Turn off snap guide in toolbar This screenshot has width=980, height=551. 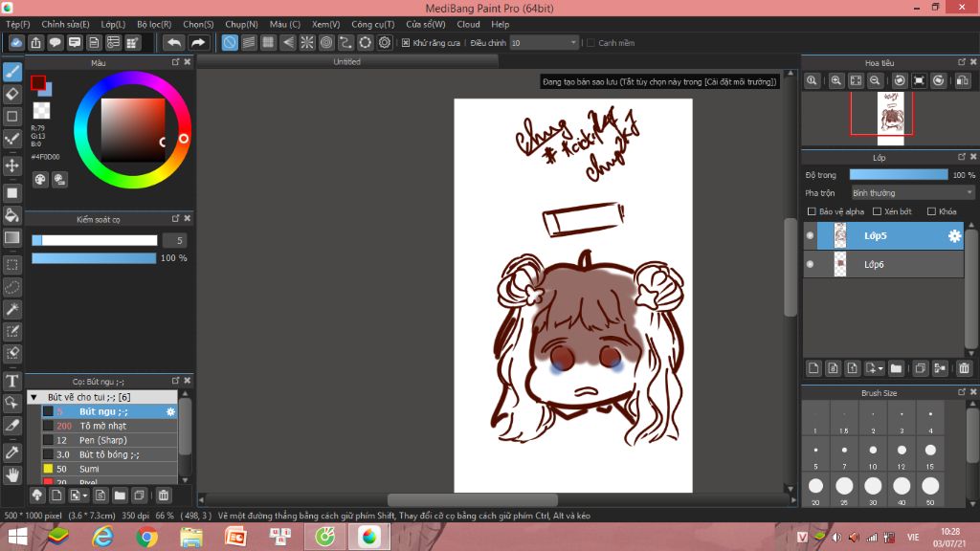click(230, 42)
